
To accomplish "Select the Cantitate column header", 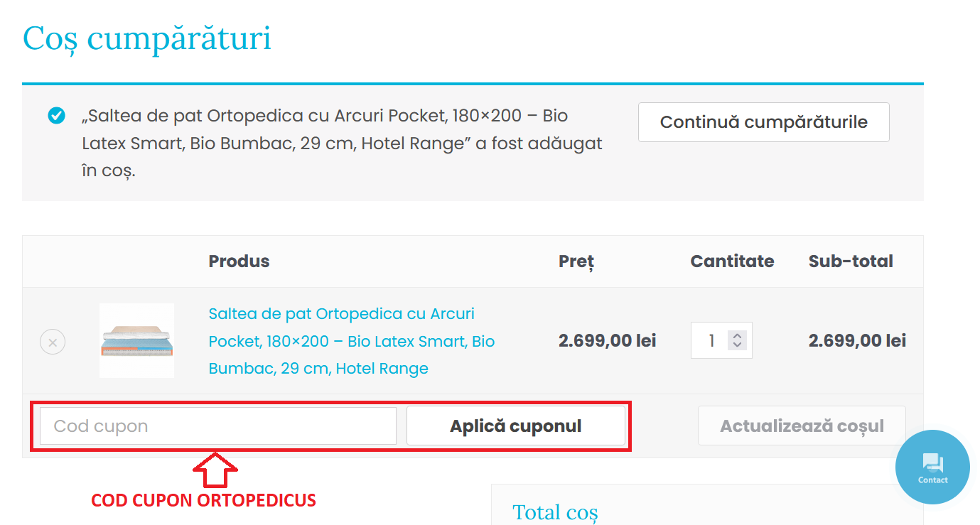I will (732, 261).
